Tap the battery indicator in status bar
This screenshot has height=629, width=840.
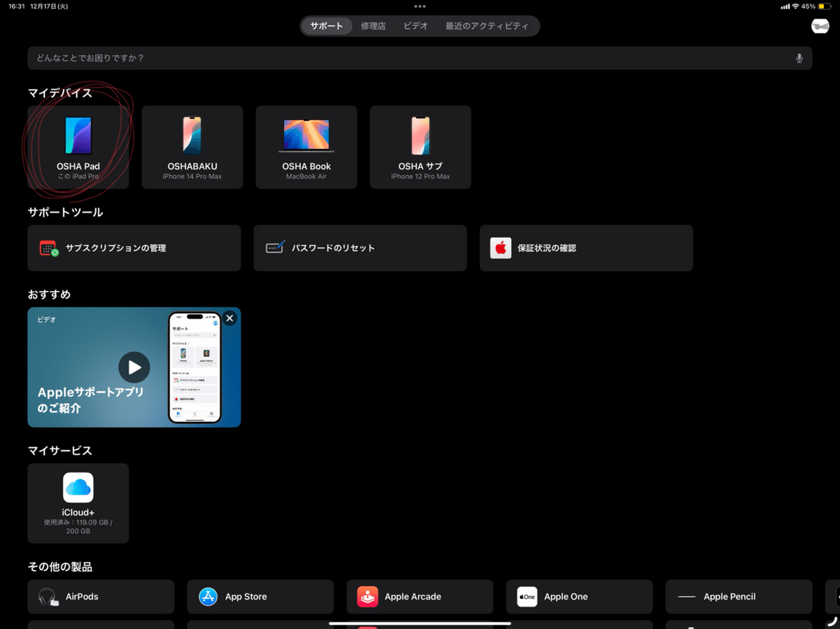point(824,6)
